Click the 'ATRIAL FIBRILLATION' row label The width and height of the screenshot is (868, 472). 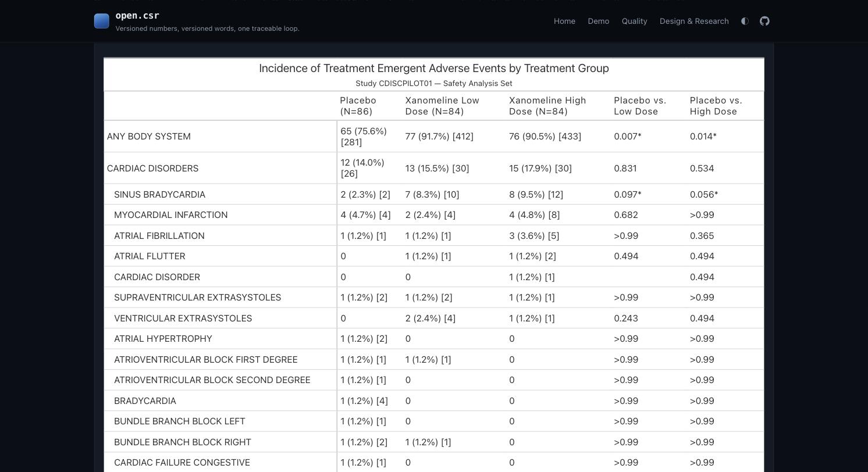(159, 236)
